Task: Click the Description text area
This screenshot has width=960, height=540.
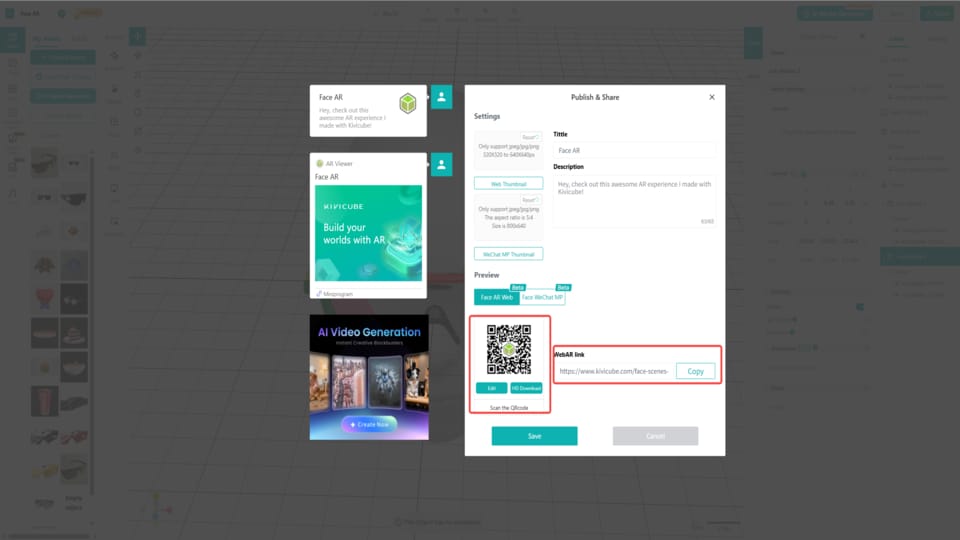Action: pyautogui.click(x=634, y=201)
